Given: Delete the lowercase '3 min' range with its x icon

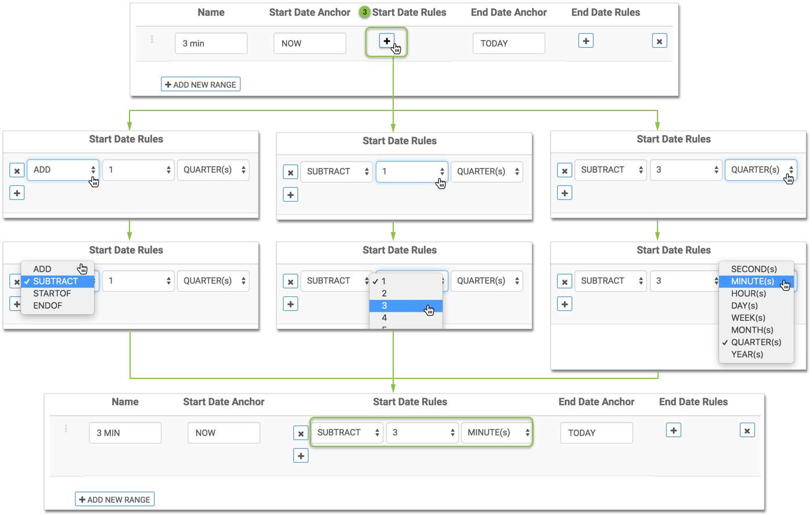Looking at the screenshot, I should click(x=659, y=41).
